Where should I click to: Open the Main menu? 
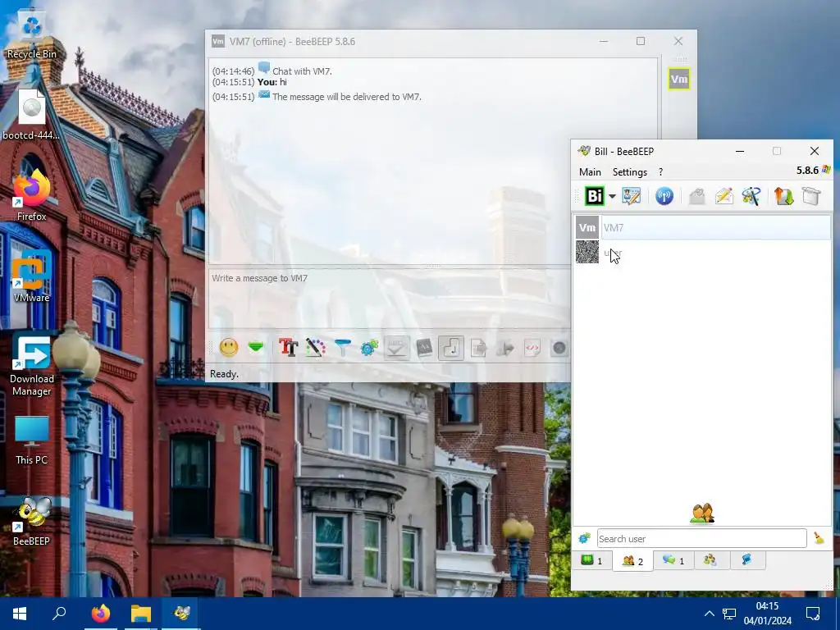pos(590,172)
